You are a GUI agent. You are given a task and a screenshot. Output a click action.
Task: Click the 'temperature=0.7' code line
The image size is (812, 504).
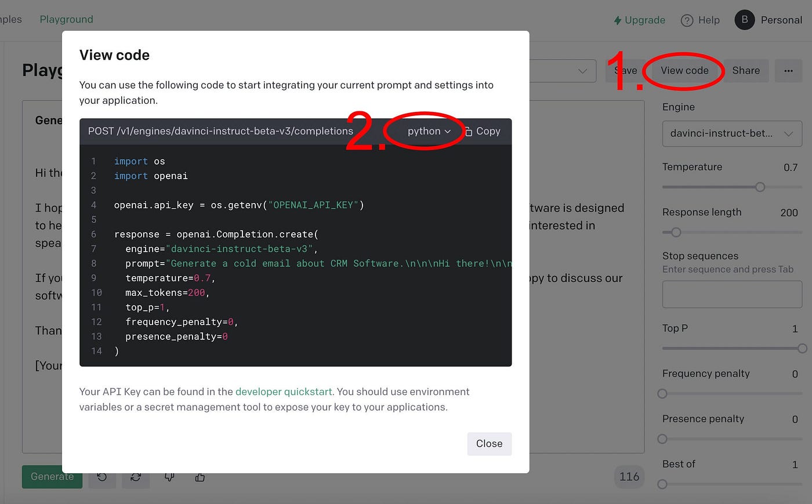point(170,278)
